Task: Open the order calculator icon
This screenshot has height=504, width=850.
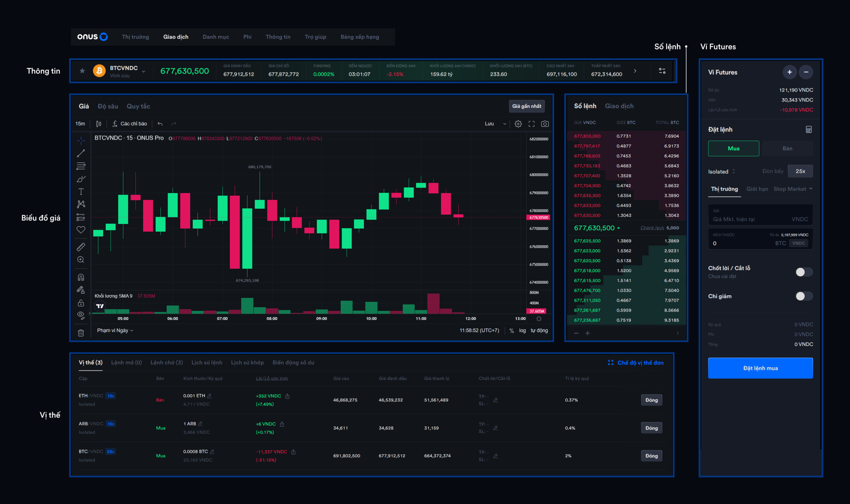Action: pyautogui.click(x=808, y=129)
